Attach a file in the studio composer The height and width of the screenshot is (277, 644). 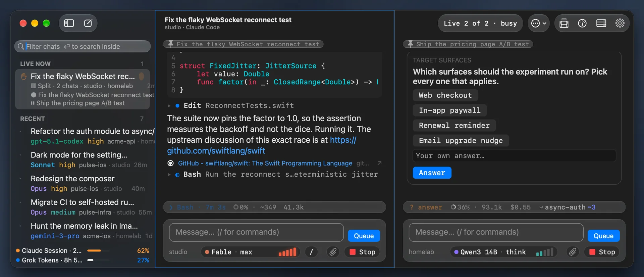(333, 252)
